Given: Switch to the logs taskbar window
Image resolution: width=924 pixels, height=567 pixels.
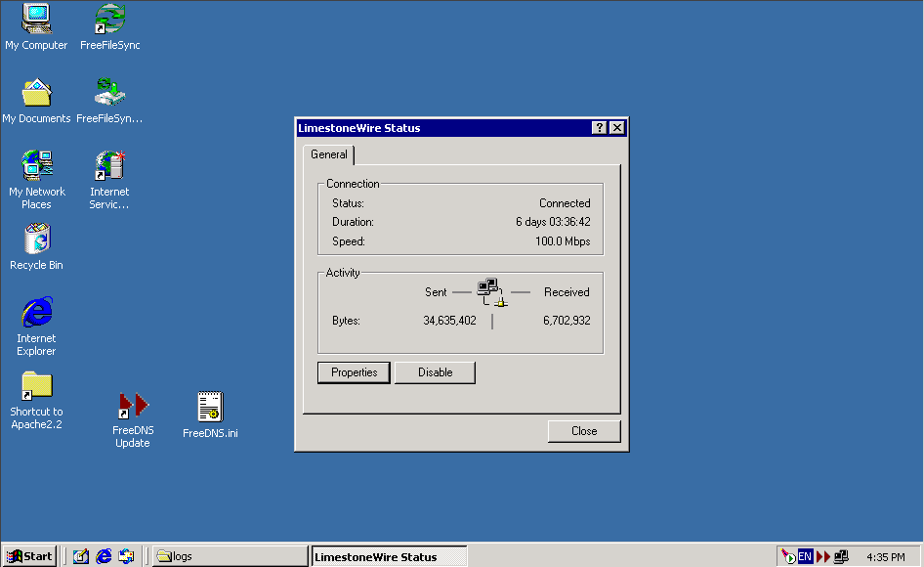Looking at the screenshot, I should coord(230,556).
